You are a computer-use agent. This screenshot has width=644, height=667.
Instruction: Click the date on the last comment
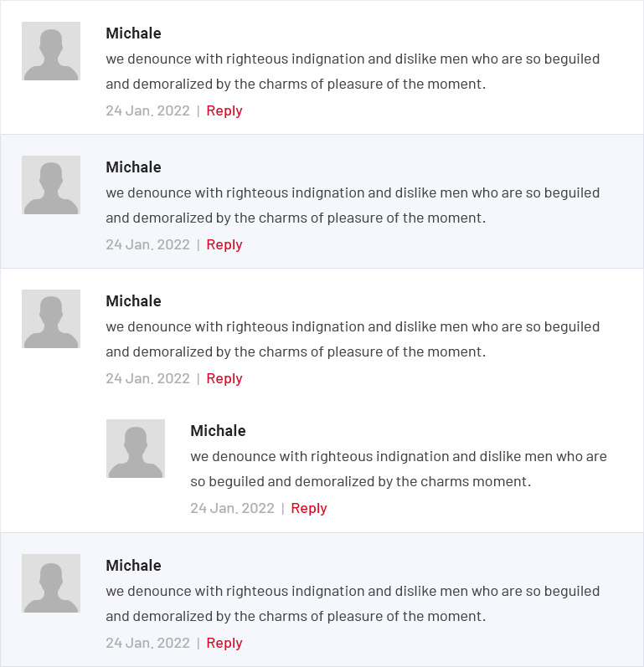(147, 643)
